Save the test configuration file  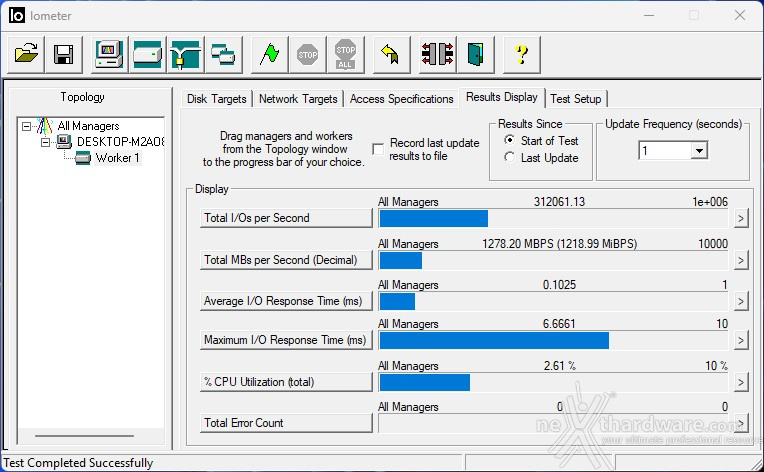pos(63,54)
